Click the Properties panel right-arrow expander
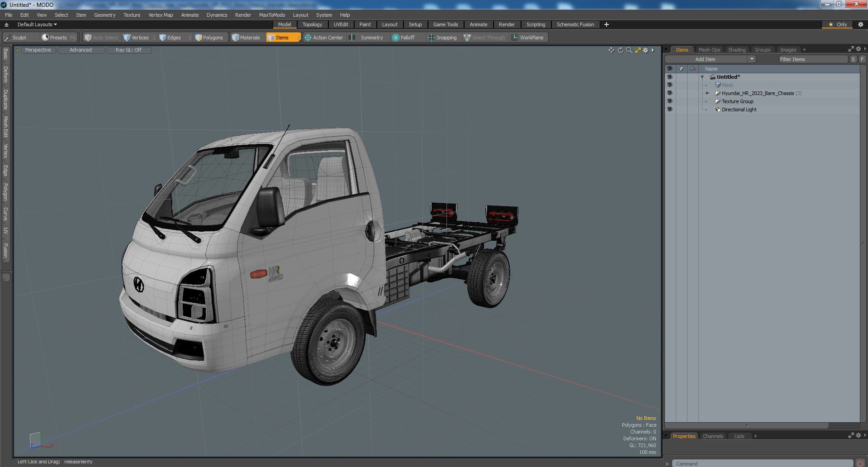868x467 pixels. pyautogui.click(x=865, y=435)
